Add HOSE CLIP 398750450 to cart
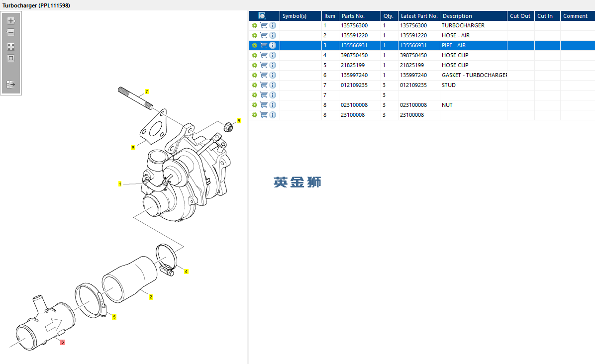Viewport: 595px width, 364px height. (x=264, y=55)
